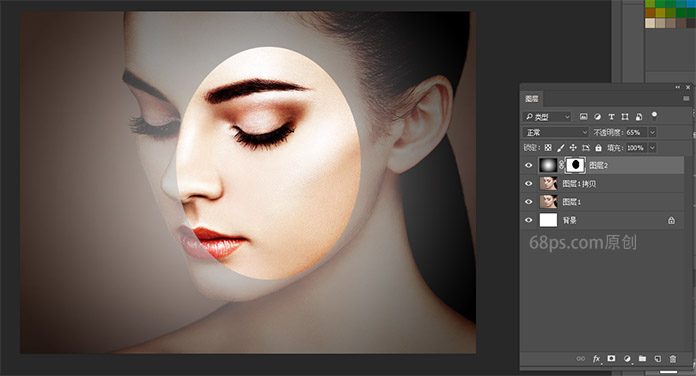Create a new group folder icon

click(x=642, y=359)
